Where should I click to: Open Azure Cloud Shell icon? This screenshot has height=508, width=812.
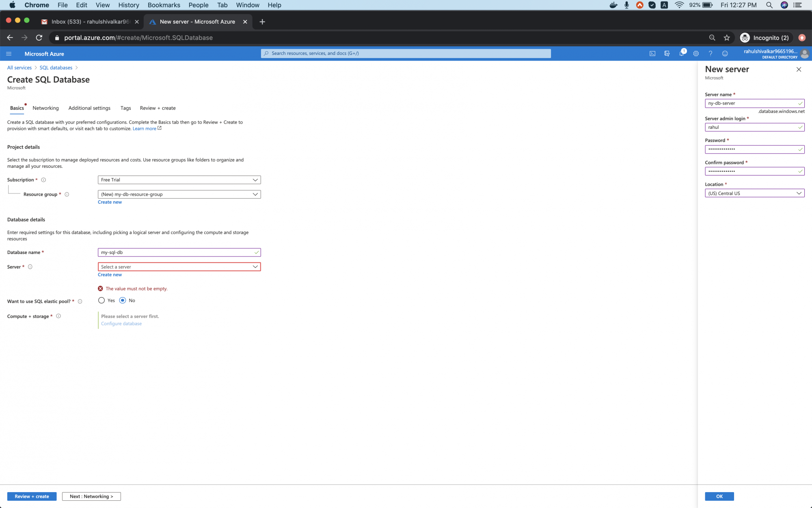point(652,54)
